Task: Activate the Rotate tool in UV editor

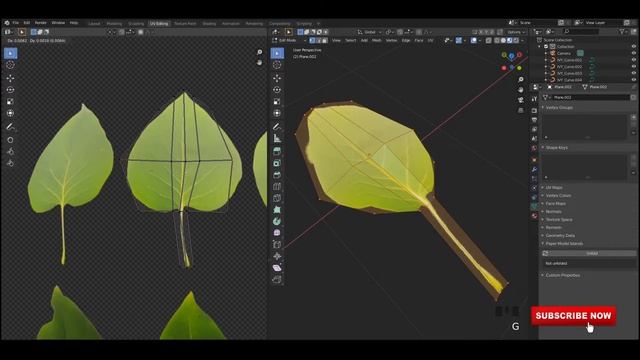Action: [x=11, y=90]
